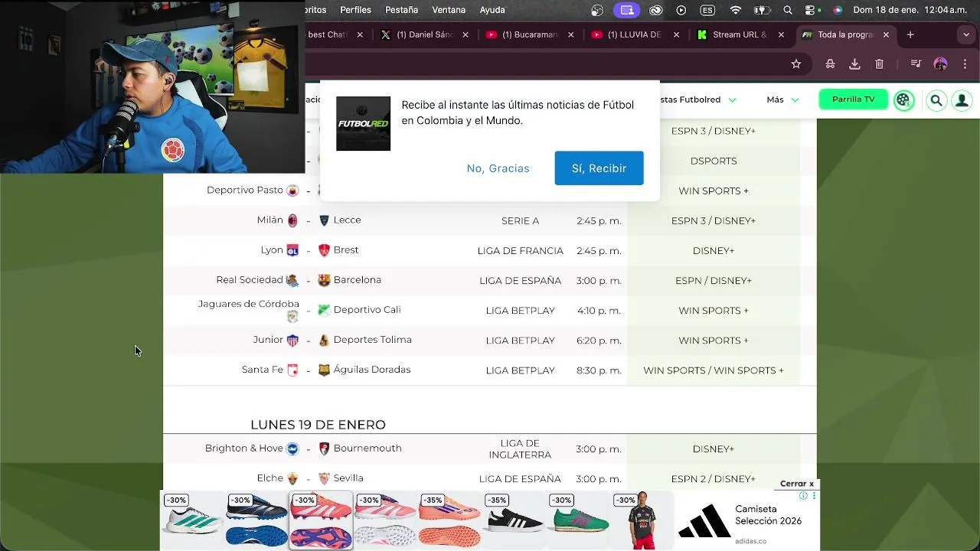Open the media control playlist icon
The height and width of the screenshot is (551, 980).
916,64
